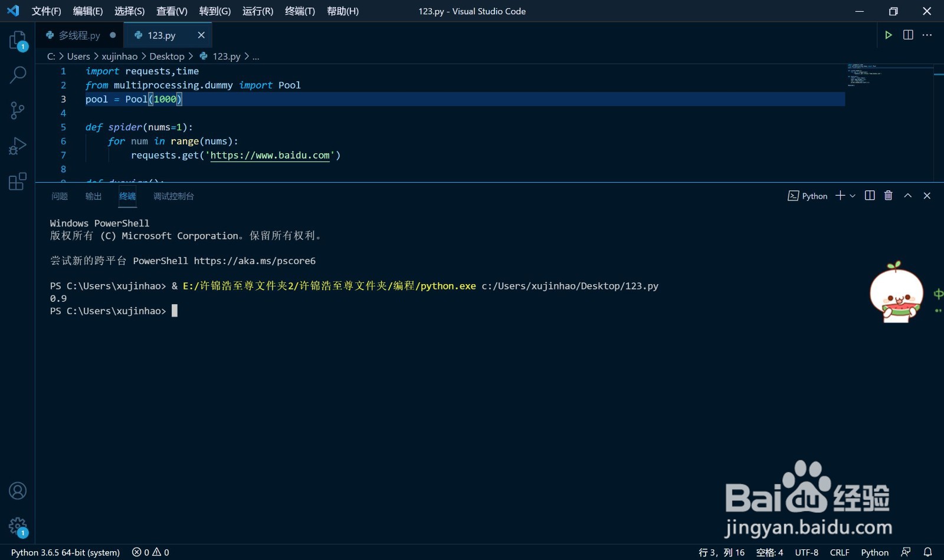The image size is (944, 560).
Task: Run the Python file using the Run icon
Action: pyautogui.click(x=889, y=35)
